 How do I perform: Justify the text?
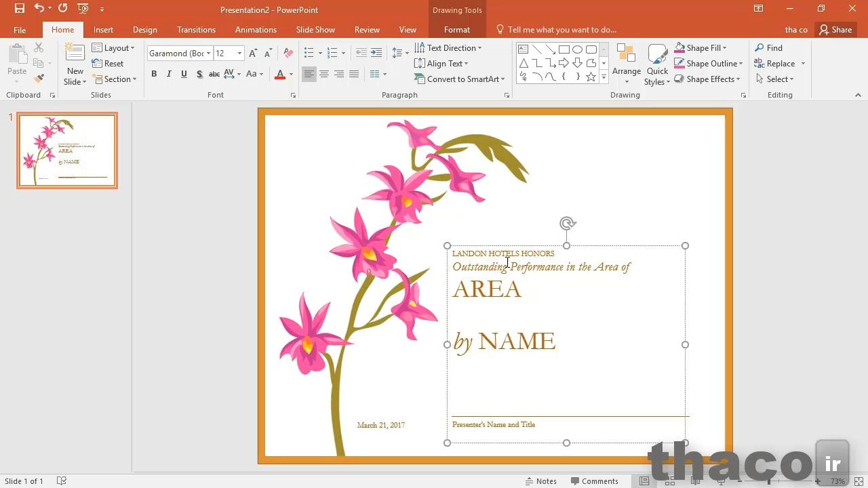[x=353, y=74]
